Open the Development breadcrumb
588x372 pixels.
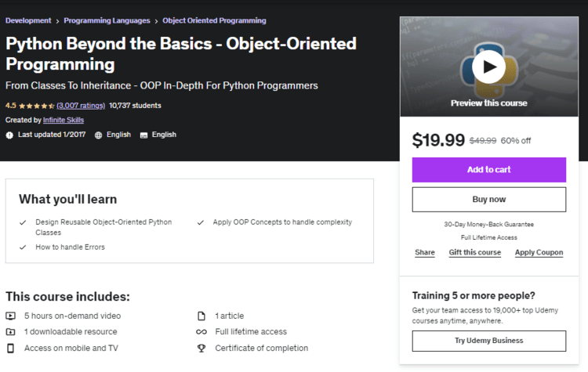[x=28, y=20]
